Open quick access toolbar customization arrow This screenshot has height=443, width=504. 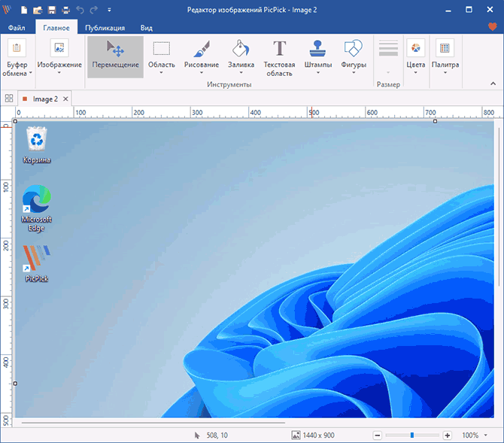coord(109,10)
